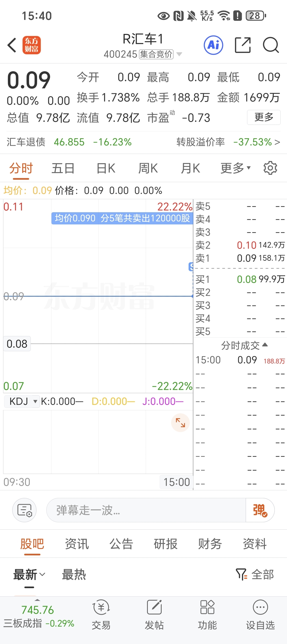
Task: Toggle the 弹 danmaku switch
Action: click(x=260, y=510)
